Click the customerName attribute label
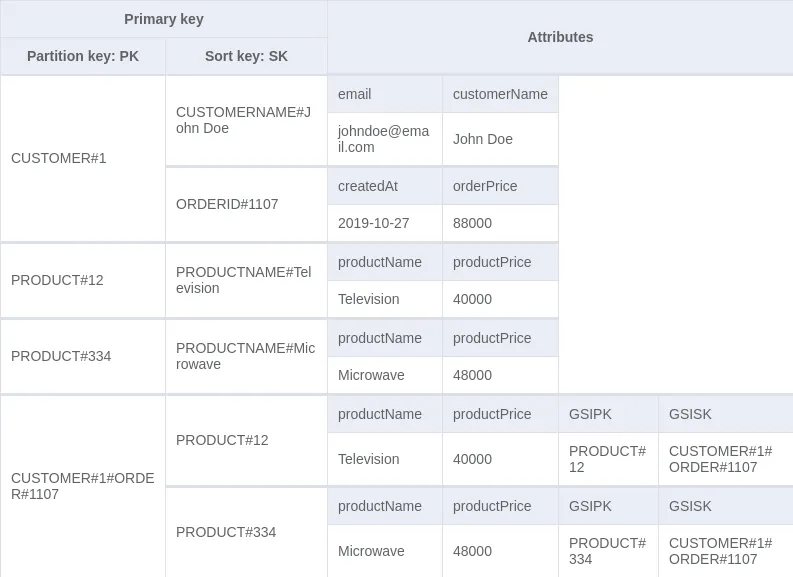The image size is (793, 577). 500,94
